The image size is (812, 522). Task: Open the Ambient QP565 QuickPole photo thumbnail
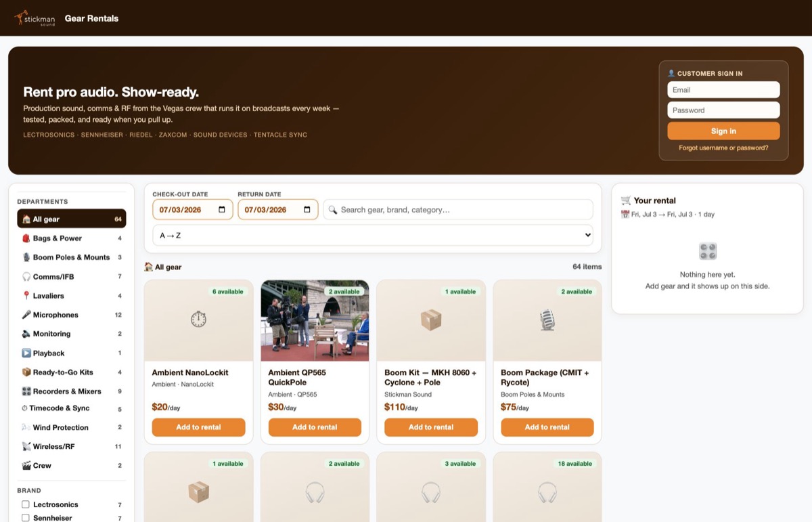click(x=315, y=320)
